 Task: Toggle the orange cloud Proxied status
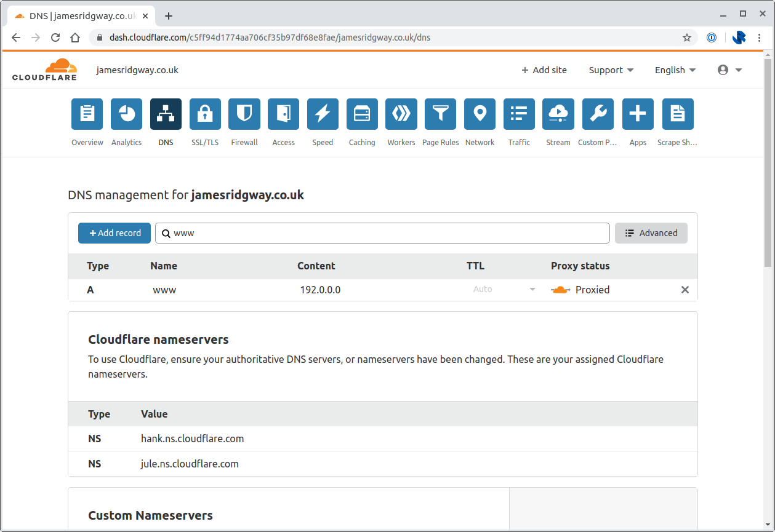point(560,290)
